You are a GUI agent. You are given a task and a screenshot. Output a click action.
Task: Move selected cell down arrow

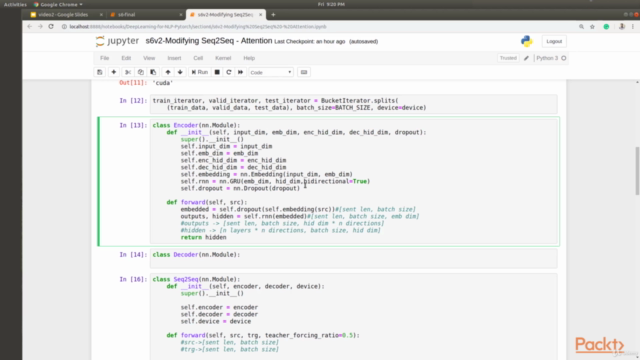tap(180, 72)
